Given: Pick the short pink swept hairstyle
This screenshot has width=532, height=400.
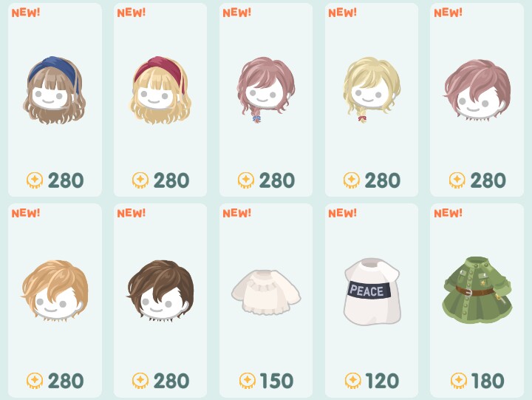Looking at the screenshot, I should pos(477,90).
